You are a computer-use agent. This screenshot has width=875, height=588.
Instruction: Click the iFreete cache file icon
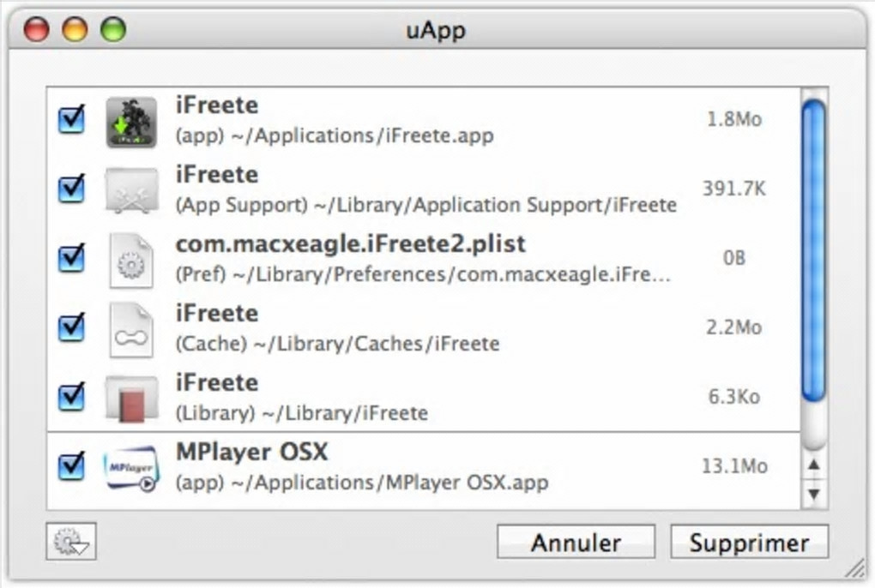[x=131, y=329]
